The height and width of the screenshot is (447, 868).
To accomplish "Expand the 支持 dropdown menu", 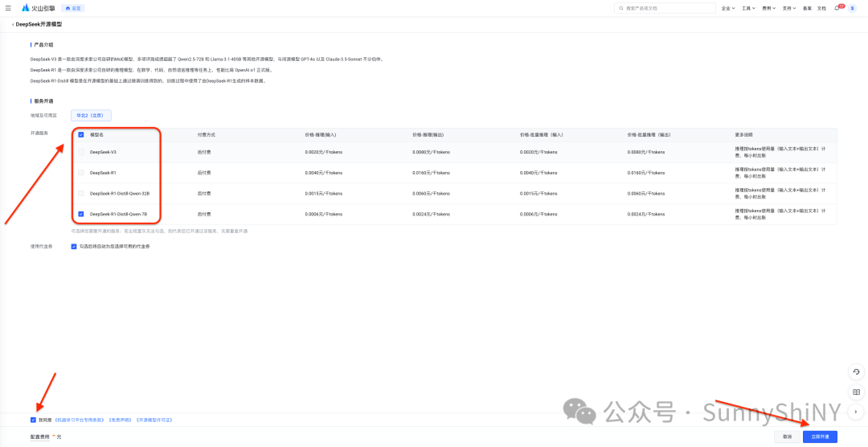I will [x=789, y=8].
